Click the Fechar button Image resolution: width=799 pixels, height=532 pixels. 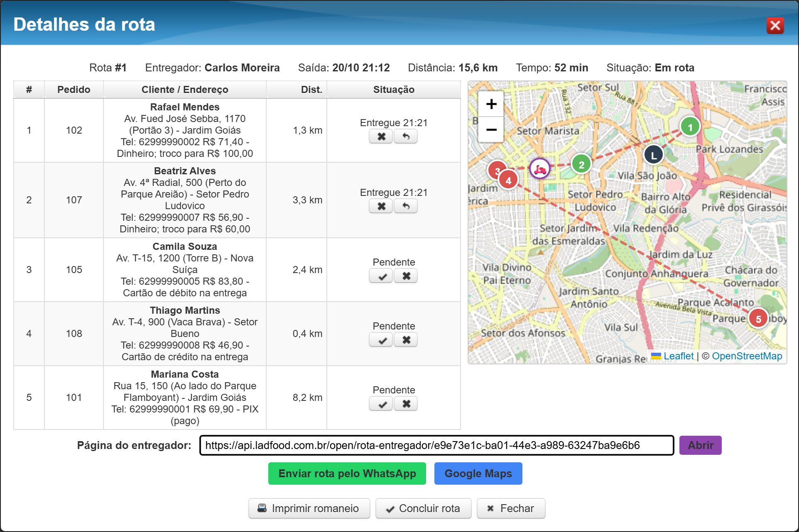[x=511, y=508]
